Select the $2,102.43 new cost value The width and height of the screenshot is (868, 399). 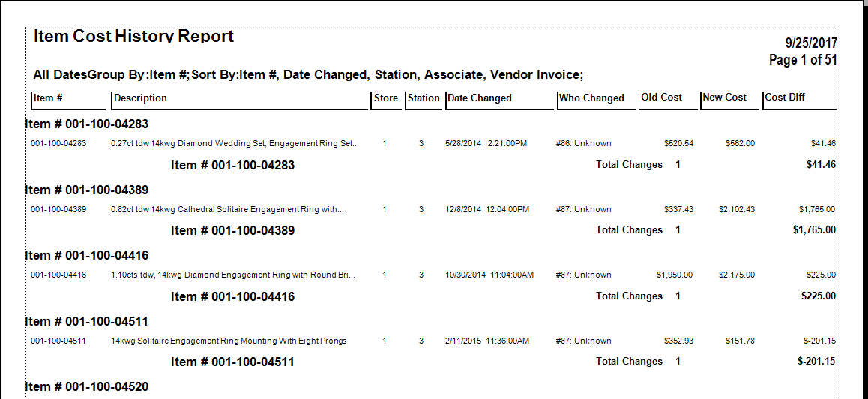(736, 209)
